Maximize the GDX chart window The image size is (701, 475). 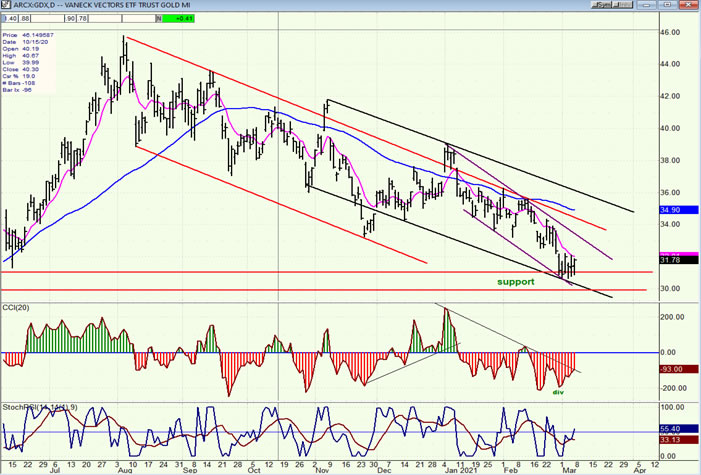(669, 5)
